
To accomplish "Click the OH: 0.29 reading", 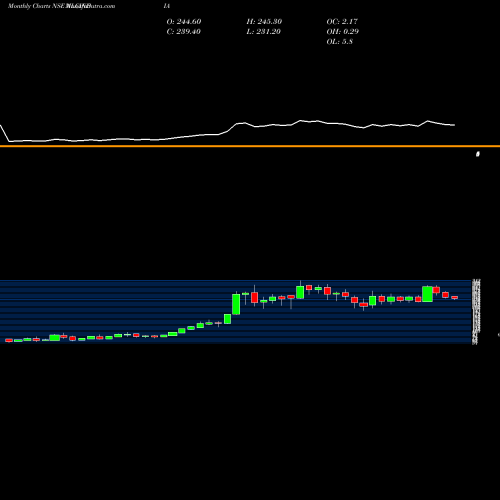I will click(x=343, y=32).
